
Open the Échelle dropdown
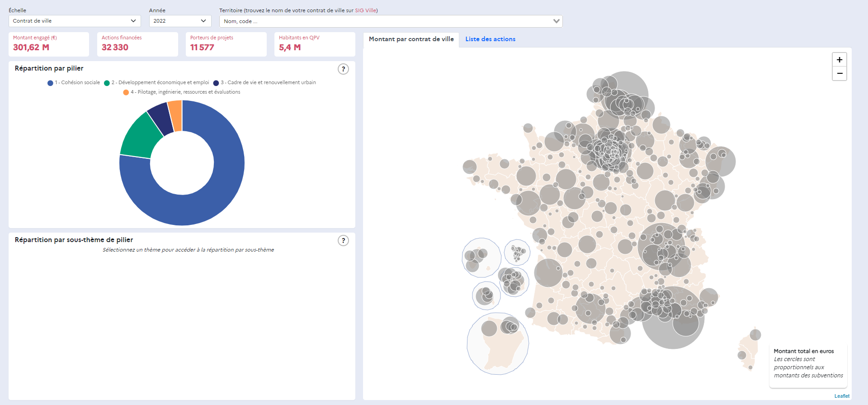pyautogui.click(x=75, y=21)
